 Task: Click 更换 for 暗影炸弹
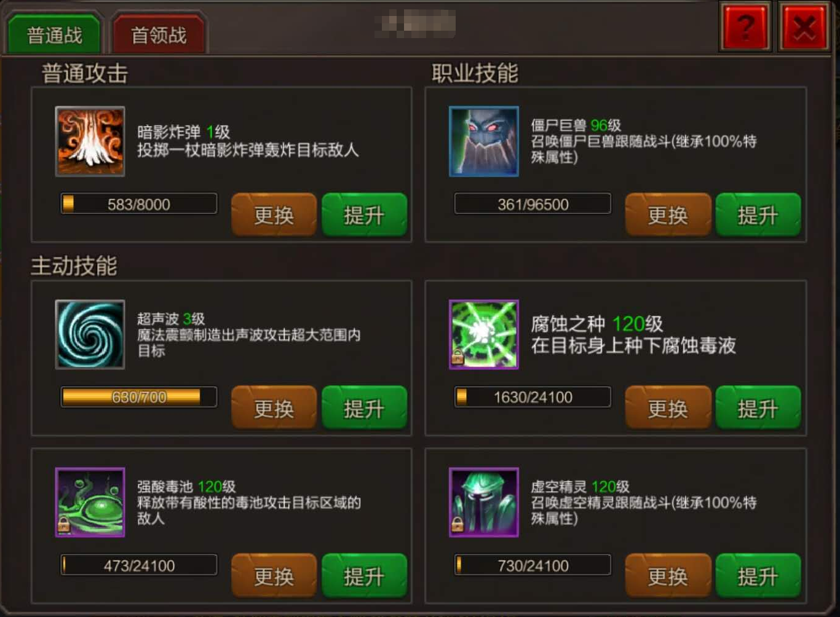274,214
